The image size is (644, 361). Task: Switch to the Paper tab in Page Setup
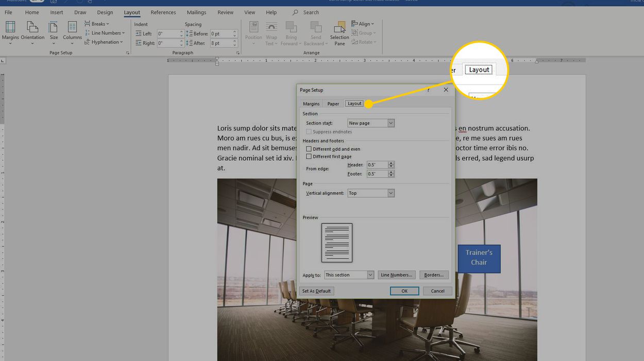333,104
